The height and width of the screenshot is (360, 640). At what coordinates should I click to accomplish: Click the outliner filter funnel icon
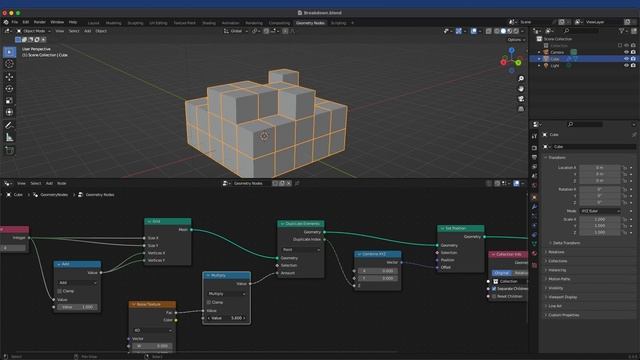pos(621,31)
